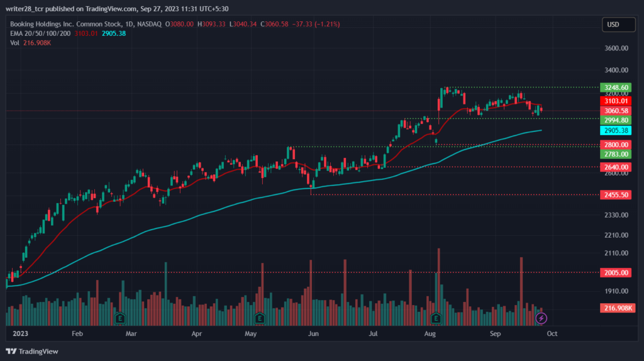Click the March earnings E marker
This screenshot has height=361, width=644.
click(120, 318)
